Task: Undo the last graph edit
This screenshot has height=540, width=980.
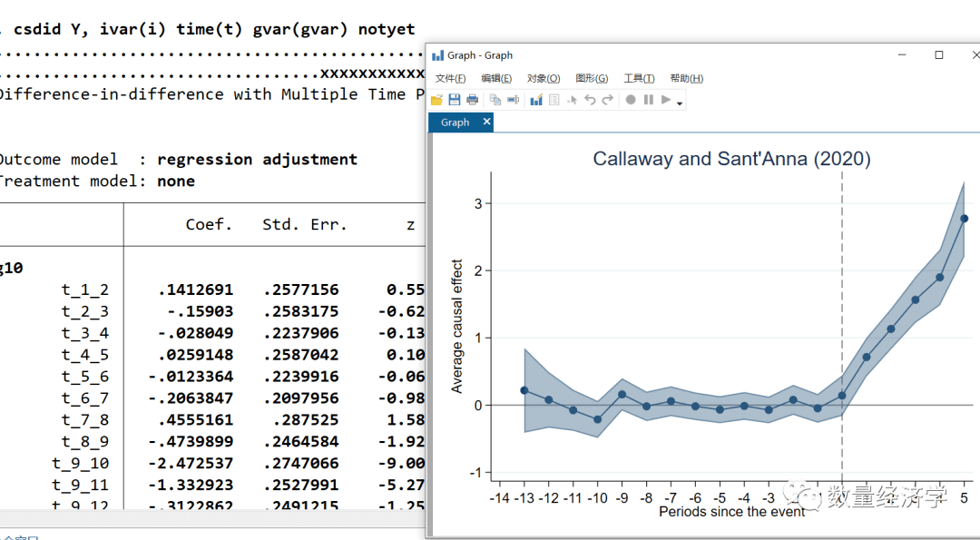Action: pyautogui.click(x=591, y=100)
